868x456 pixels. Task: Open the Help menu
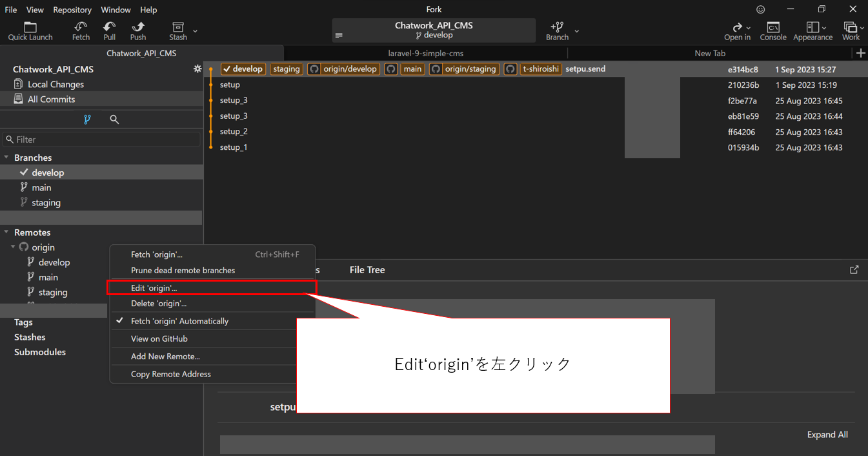pyautogui.click(x=148, y=10)
